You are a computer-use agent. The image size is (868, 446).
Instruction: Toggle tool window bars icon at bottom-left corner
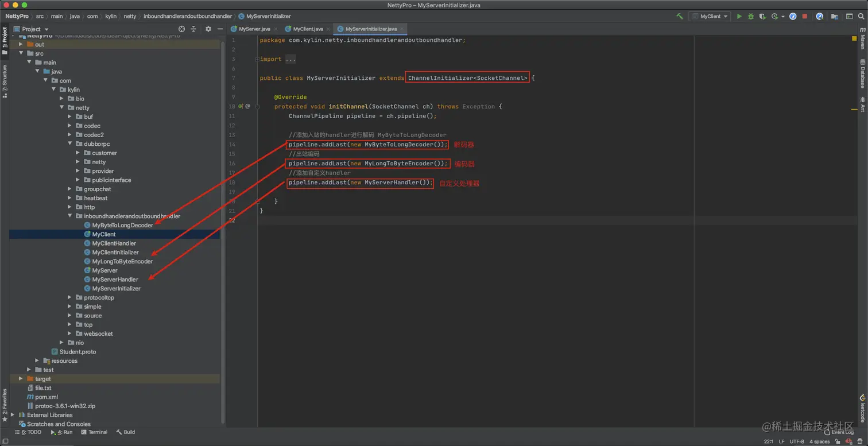[5, 441]
